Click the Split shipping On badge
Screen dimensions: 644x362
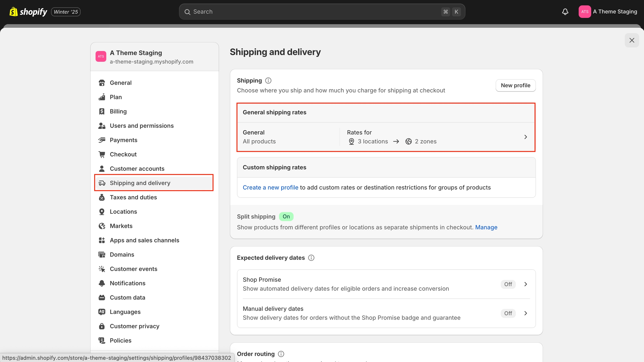click(x=286, y=217)
